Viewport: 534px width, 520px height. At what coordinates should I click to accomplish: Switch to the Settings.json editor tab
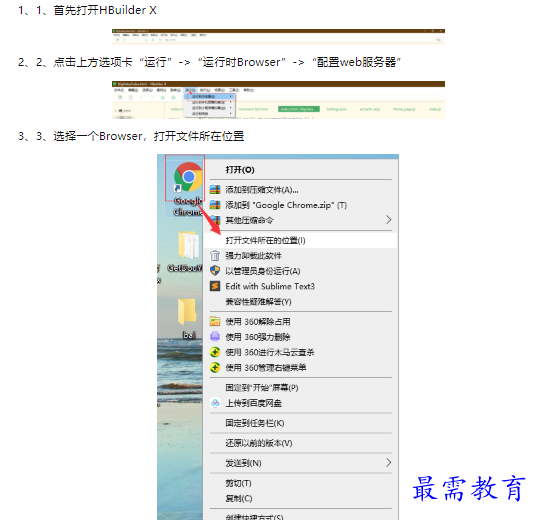coord(336,109)
